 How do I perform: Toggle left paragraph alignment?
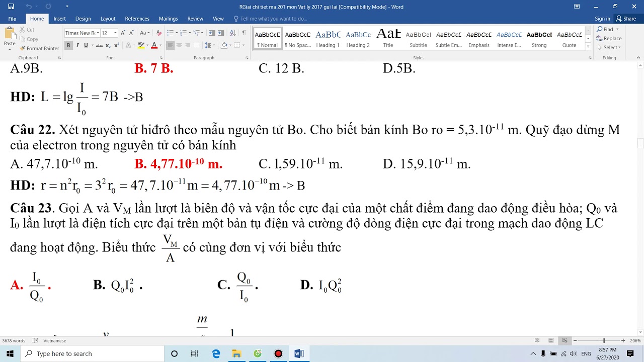(170, 45)
